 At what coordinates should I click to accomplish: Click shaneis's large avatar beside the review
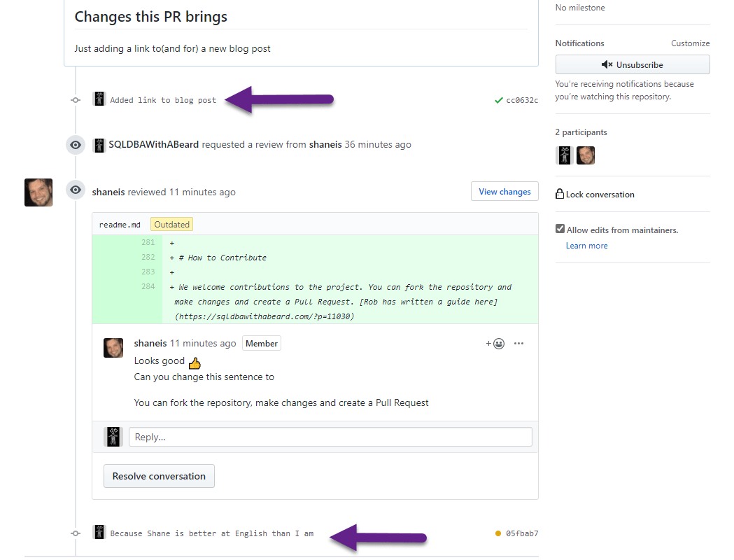click(x=38, y=192)
